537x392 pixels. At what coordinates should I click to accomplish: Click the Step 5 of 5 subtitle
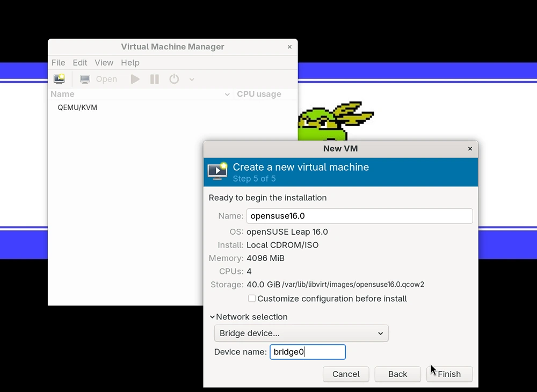click(x=254, y=179)
